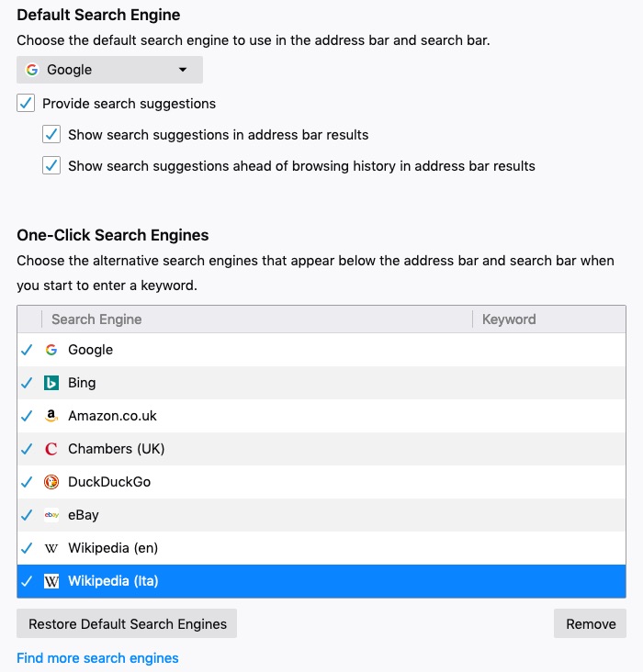Click the Google icon in engine list
This screenshot has height=672, width=643.
[51, 350]
